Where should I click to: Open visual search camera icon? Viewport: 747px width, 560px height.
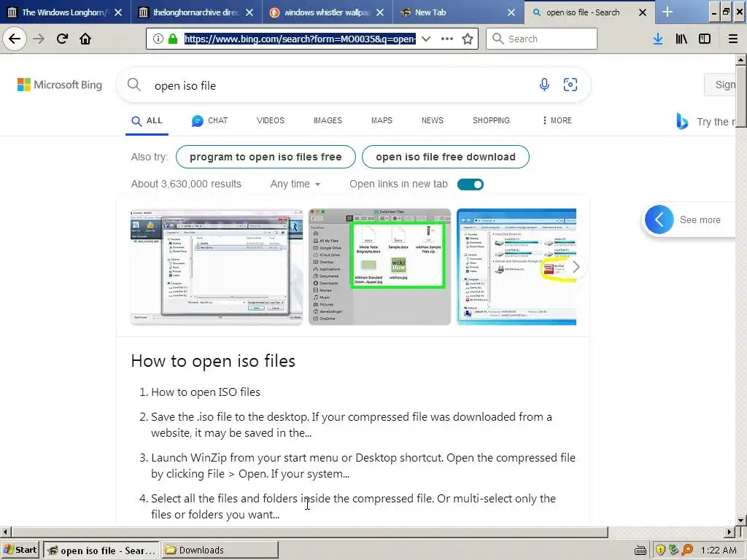pyautogui.click(x=570, y=85)
